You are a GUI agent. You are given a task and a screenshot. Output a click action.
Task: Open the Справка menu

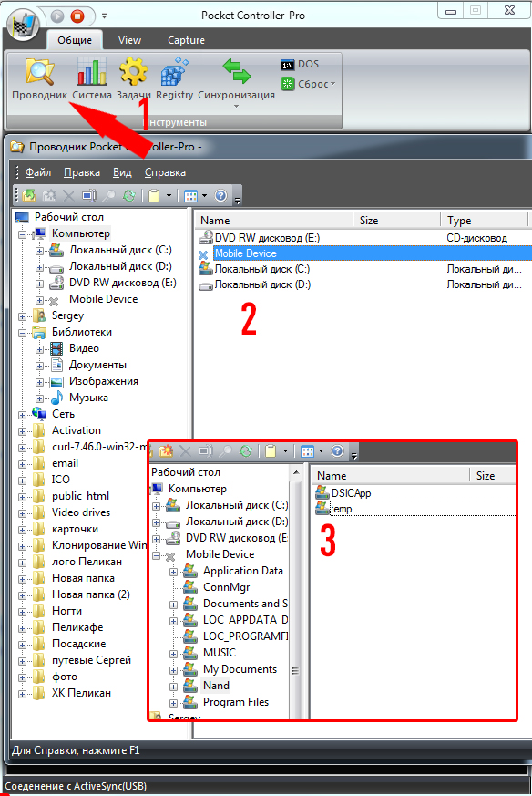click(x=165, y=172)
